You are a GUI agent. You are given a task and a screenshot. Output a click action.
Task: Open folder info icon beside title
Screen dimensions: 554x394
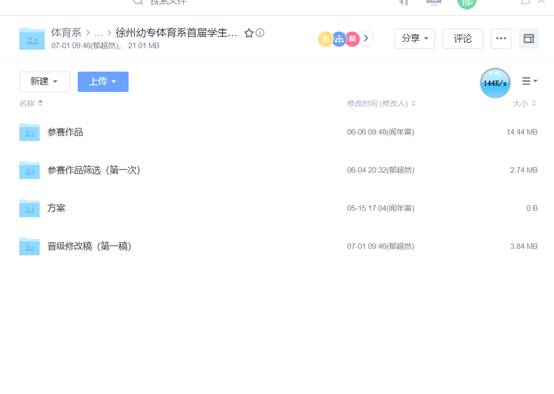coord(260,33)
